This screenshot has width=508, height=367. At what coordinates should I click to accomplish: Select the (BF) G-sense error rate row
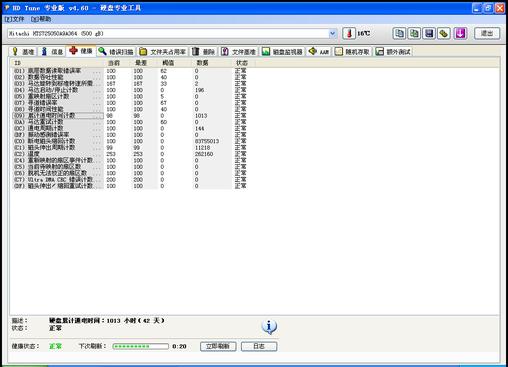(130, 135)
